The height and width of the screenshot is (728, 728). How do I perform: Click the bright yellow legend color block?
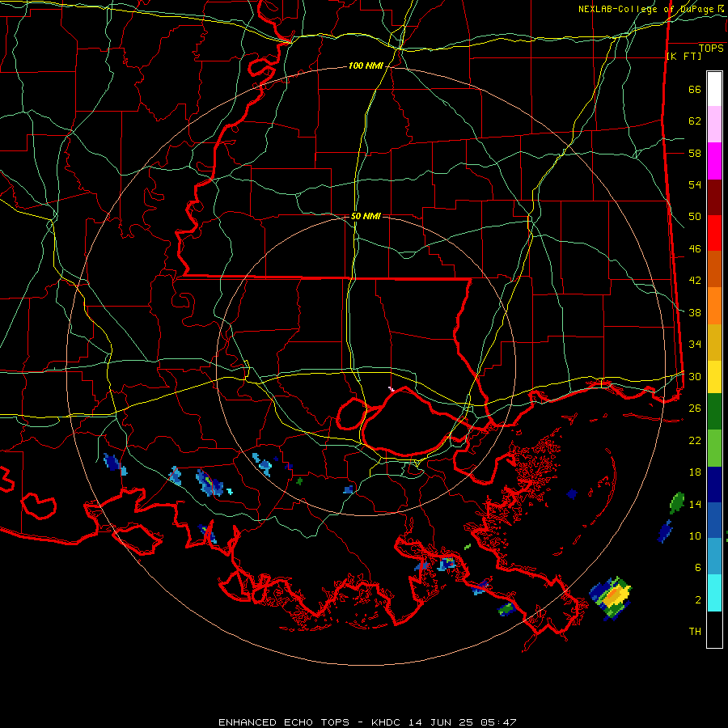pyautogui.click(x=714, y=376)
